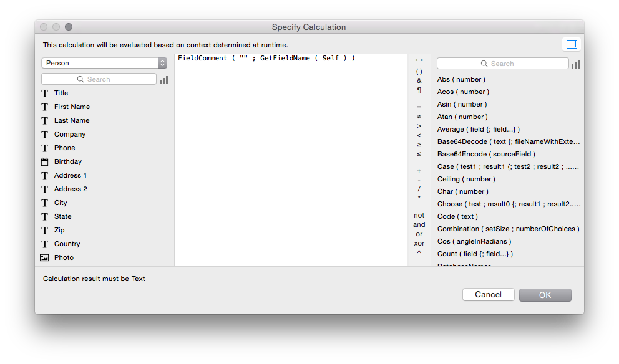Choose the Average function from list

pos(478,129)
